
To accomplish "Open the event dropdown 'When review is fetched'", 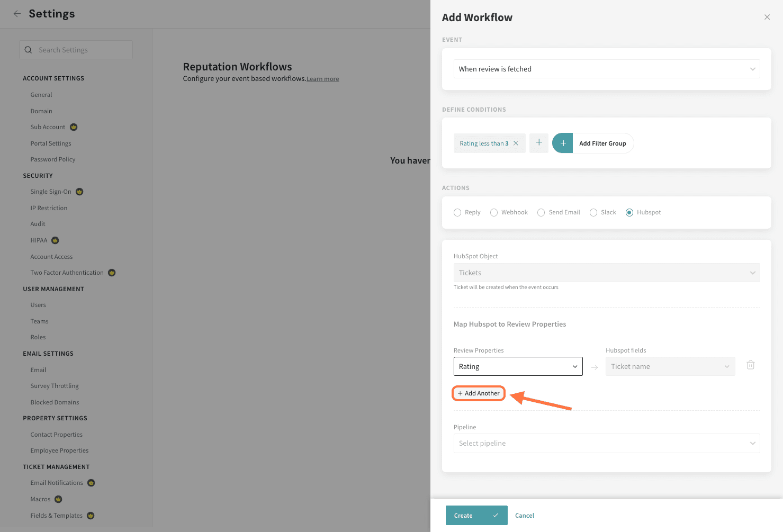I will coord(606,69).
